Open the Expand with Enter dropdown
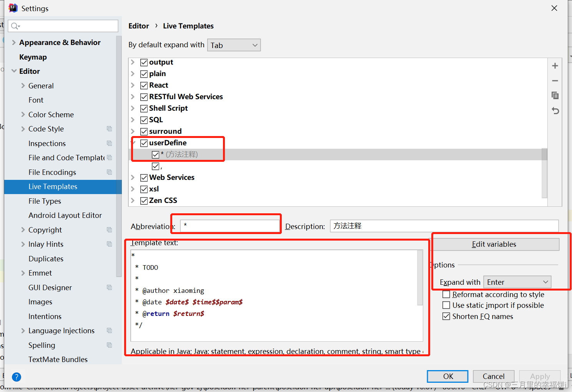Viewport: 572px width, 392px height. [x=517, y=282]
